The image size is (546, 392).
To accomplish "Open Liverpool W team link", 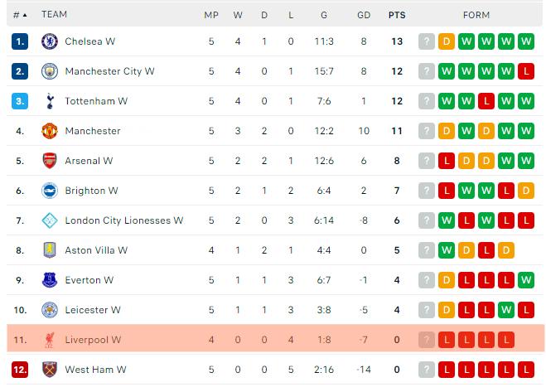I will 93,340.
